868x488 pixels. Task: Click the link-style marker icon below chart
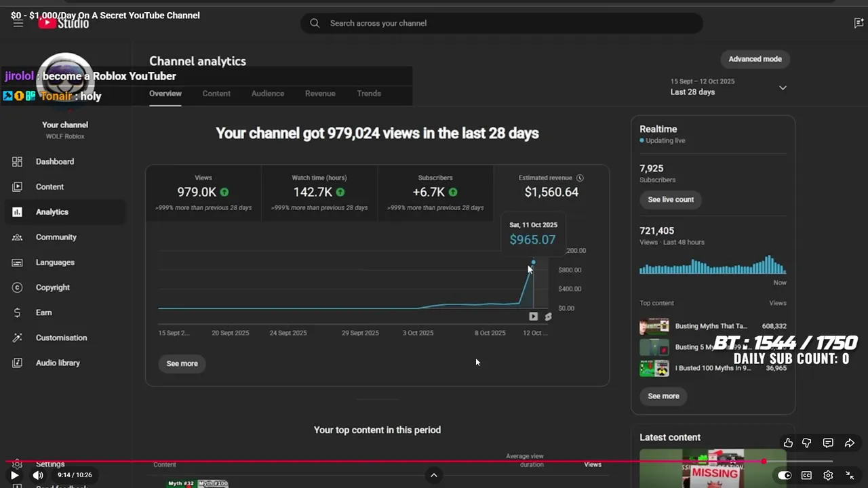[x=548, y=317]
